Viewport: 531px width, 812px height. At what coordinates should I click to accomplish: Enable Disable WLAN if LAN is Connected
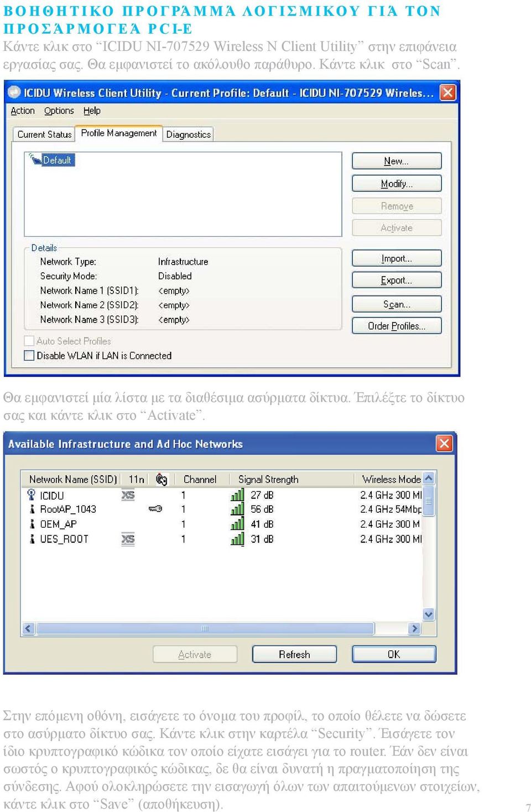tap(29, 355)
